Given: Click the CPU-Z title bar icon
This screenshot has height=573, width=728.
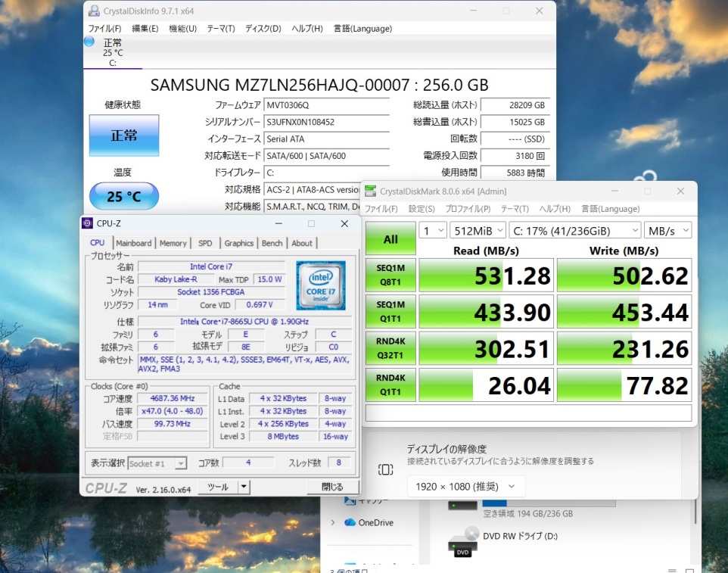Looking at the screenshot, I should (88, 223).
